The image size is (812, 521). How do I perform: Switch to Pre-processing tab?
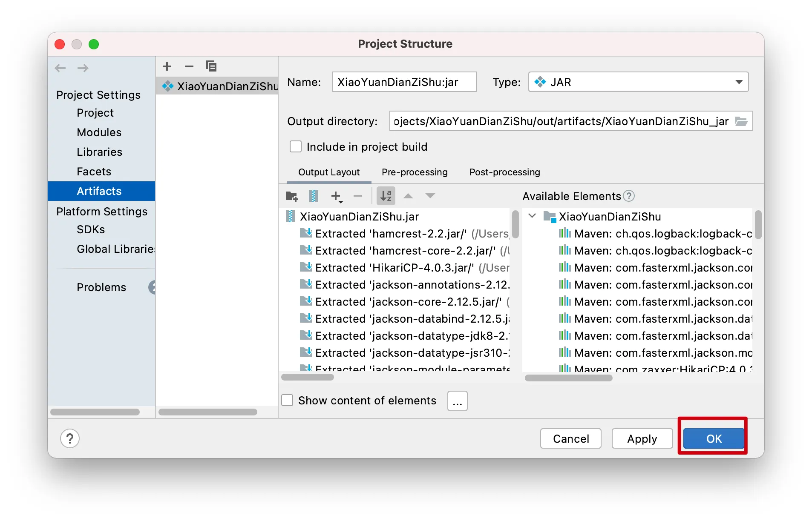415,172
